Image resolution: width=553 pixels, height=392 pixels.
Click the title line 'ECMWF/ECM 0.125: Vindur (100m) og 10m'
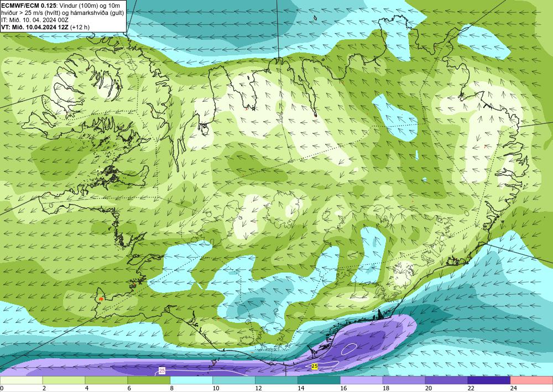pyautogui.click(x=61, y=6)
